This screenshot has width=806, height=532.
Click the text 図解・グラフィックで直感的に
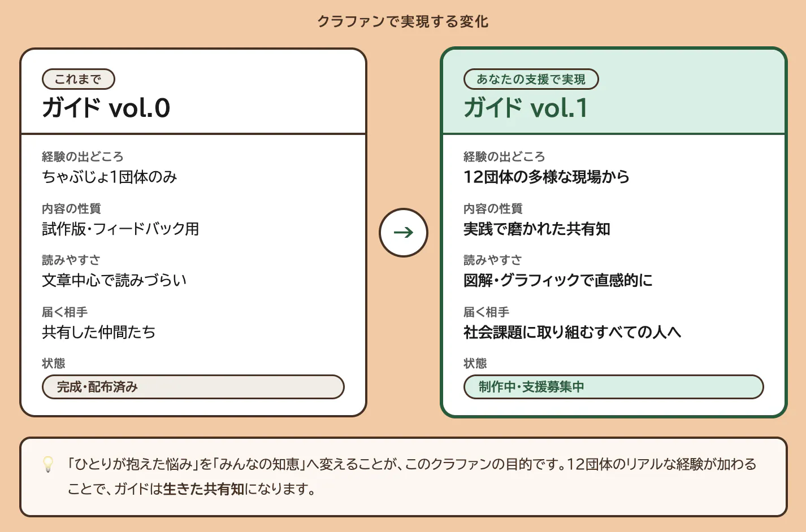tap(558, 280)
